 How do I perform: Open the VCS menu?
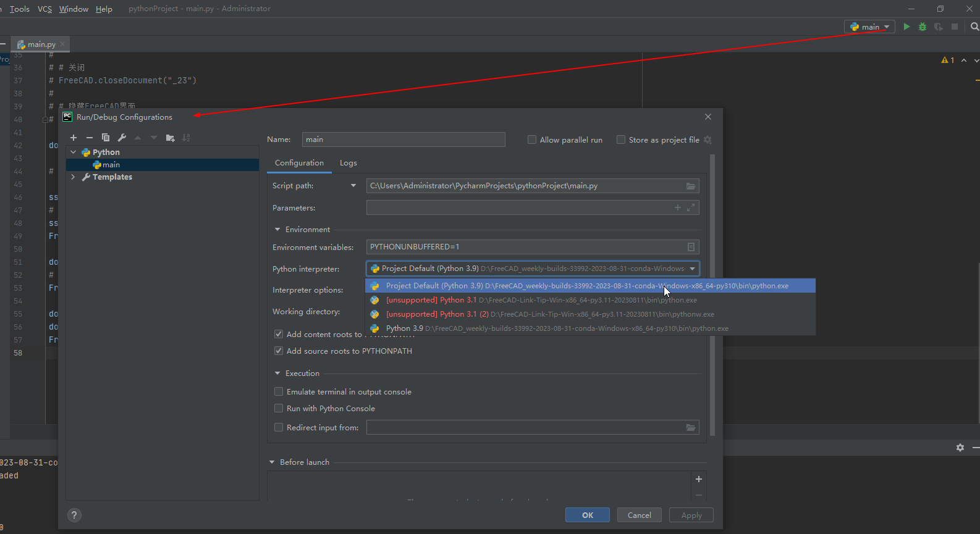(x=44, y=9)
